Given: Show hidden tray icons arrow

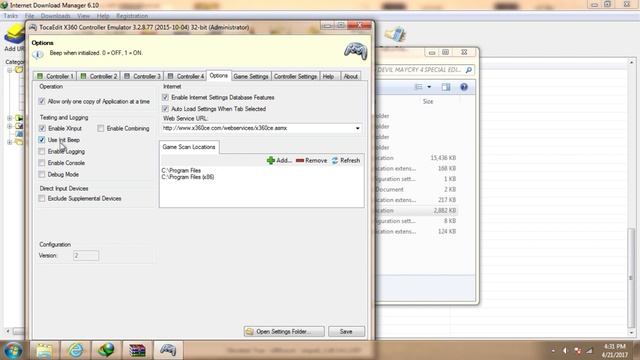Looking at the screenshot, I should [553, 351].
